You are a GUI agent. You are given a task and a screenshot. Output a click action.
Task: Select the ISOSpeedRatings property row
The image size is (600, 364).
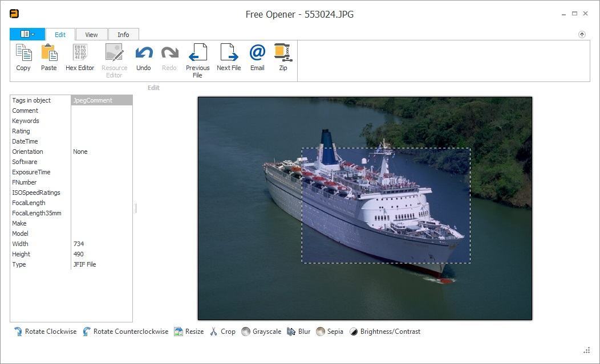[x=71, y=193]
